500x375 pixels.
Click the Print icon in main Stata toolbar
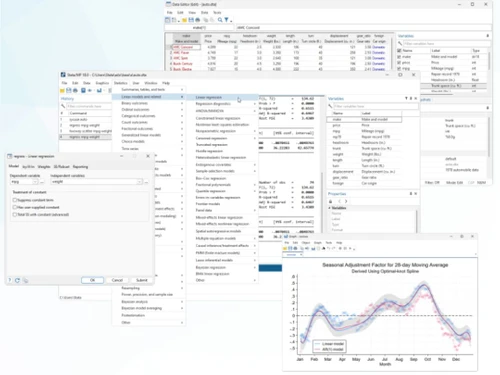click(75, 90)
